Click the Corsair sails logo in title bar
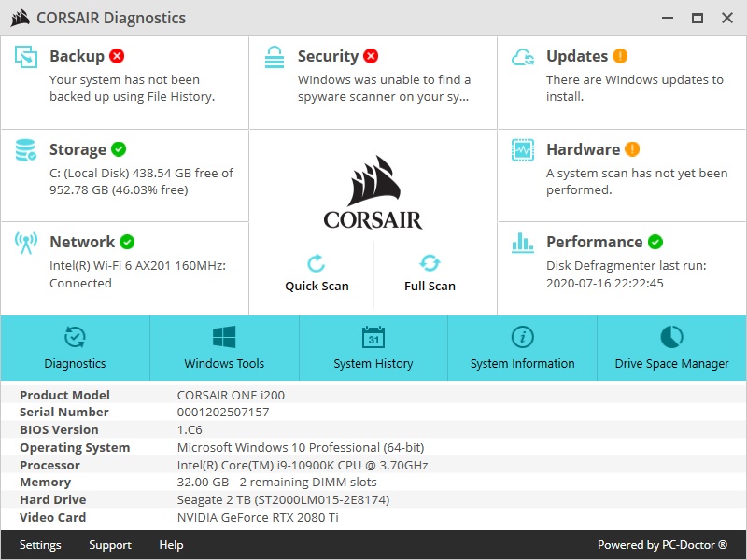The height and width of the screenshot is (560, 747). 20,18
